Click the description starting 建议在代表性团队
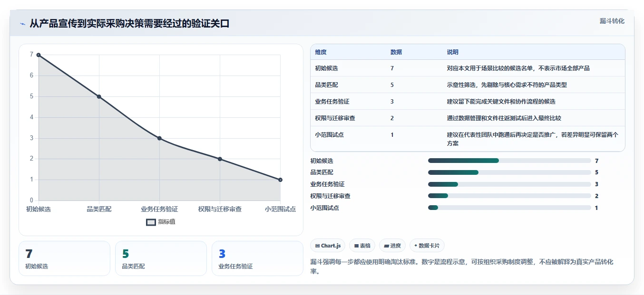This screenshot has width=644, height=295. pyautogui.click(x=532, y=139)
